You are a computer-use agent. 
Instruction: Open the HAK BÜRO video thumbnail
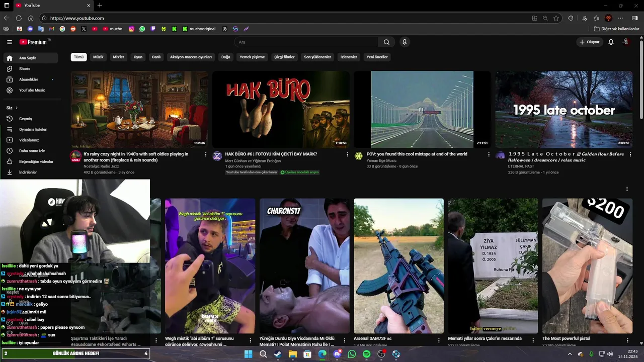coord(281,109)
